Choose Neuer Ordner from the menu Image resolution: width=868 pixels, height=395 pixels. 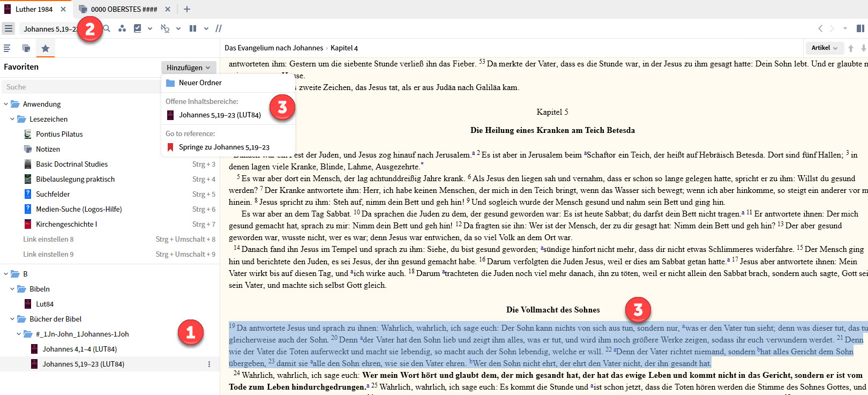pos(228,83)
